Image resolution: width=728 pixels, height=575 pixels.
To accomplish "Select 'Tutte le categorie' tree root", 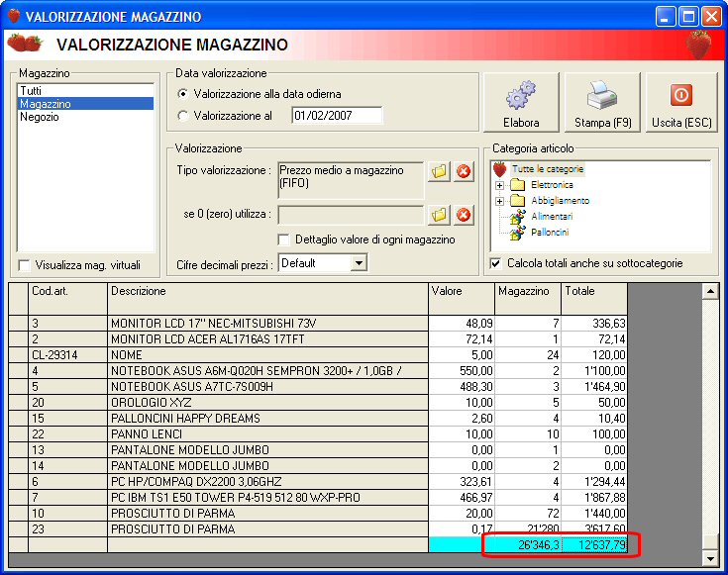I will point(548,169).
